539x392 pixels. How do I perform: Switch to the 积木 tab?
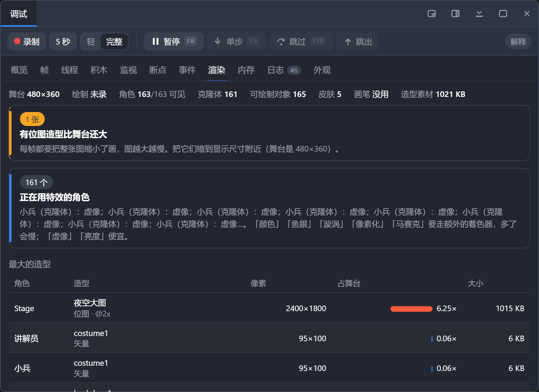pyautogui.click(x=99, y=70)
